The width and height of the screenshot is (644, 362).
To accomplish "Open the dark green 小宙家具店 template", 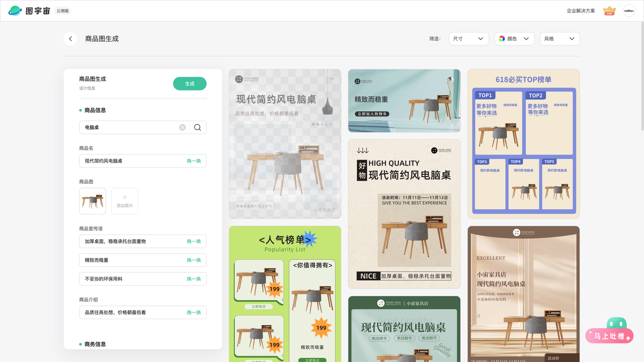I will (x=404, y=329).
